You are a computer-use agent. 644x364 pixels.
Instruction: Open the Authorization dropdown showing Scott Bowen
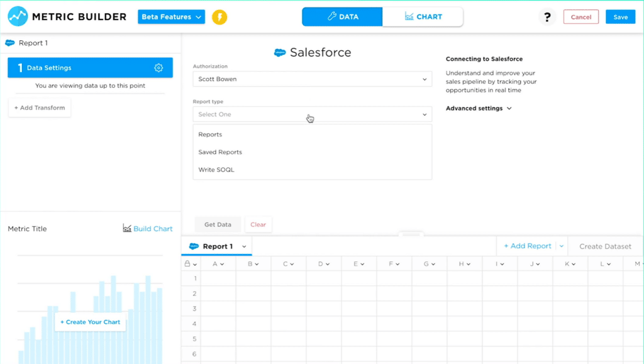click(312, 79)
